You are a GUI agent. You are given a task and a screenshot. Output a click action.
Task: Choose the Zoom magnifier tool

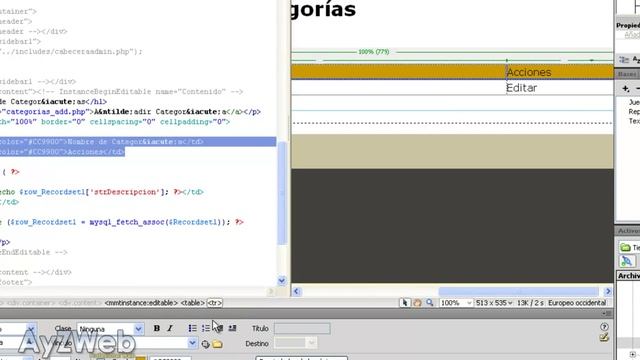tap(430, 303)
